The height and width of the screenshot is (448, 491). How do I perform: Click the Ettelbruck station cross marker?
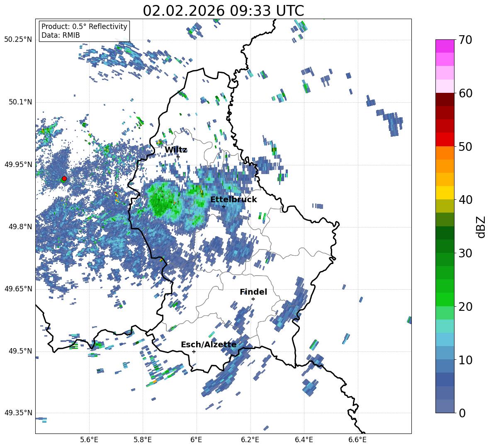point(224,206)
